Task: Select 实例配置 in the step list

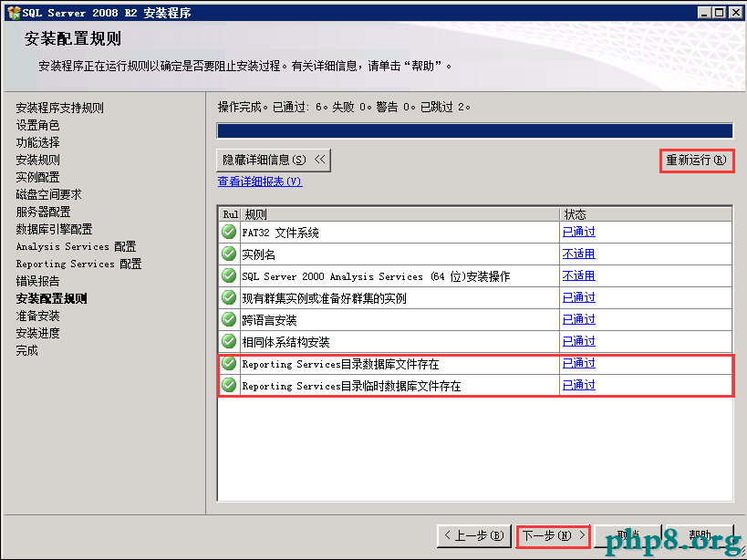Action: [x=37, y=177]
